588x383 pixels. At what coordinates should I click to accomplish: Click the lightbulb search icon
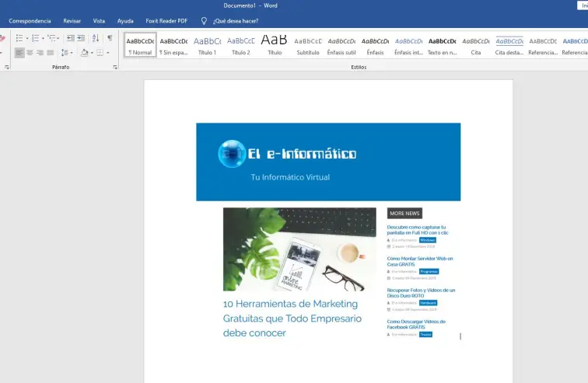click(x=204, y=21)
